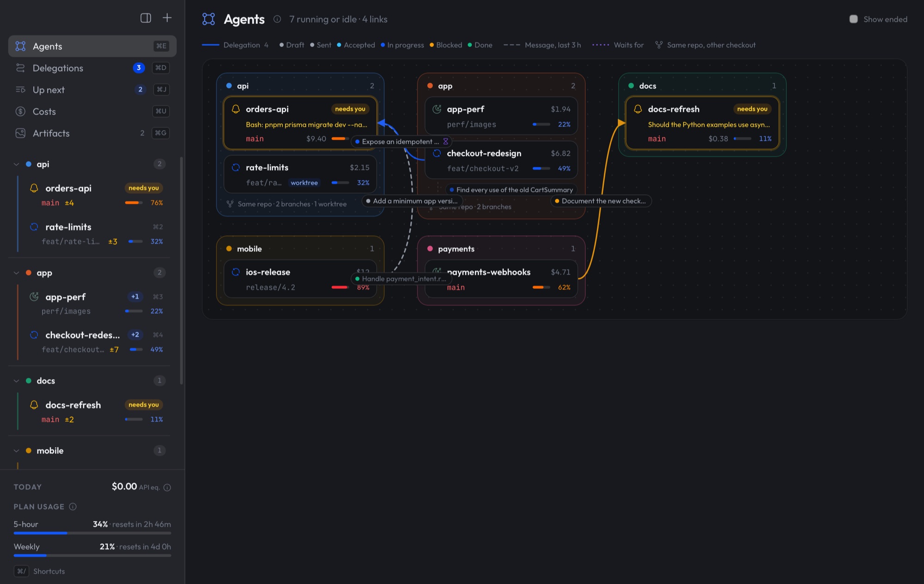Open the Delegations view

[x=92, y=68]
